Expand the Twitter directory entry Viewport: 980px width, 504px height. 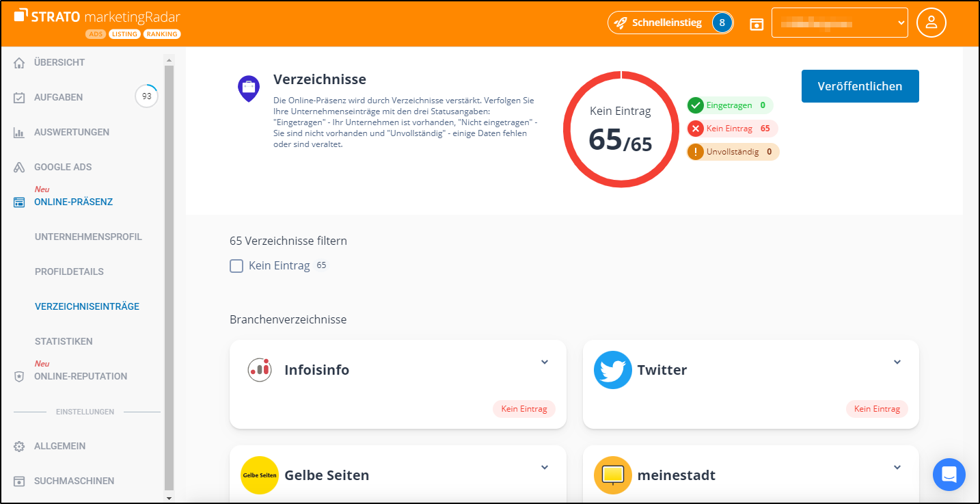(x=897, y=362)
